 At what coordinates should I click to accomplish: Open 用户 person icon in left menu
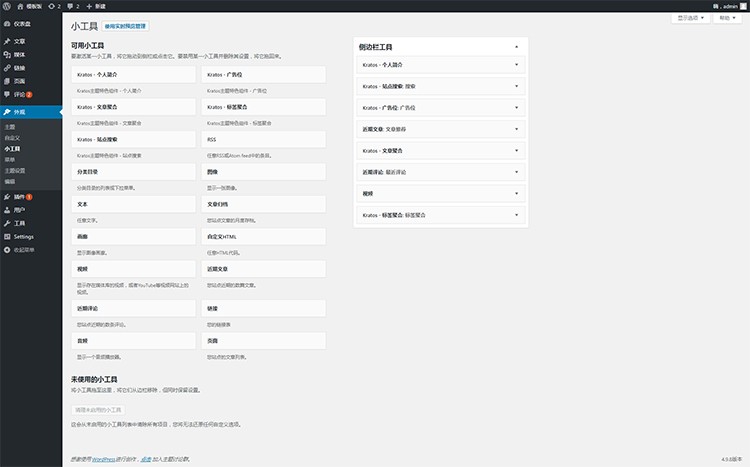7,210
